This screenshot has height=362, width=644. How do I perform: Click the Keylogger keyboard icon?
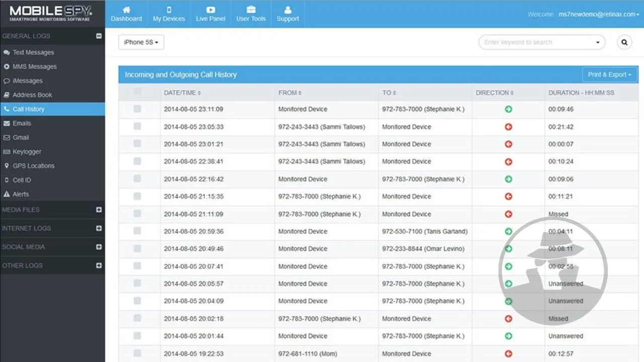point(7,151)
